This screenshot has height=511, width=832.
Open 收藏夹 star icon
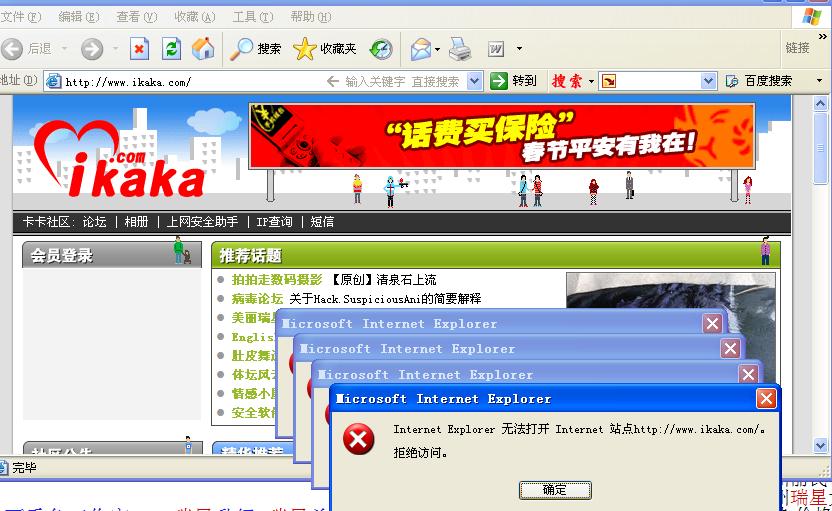tap(304, 49)
